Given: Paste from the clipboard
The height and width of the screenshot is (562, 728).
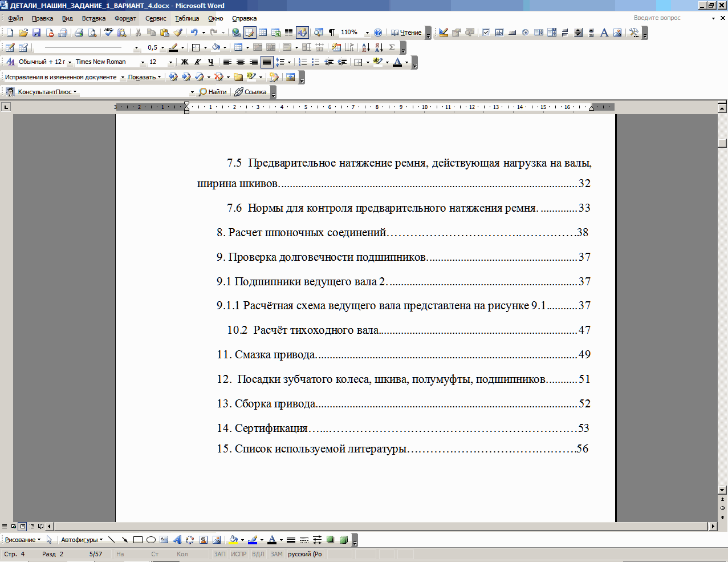Looking at the screenshot, I should 165,33.
